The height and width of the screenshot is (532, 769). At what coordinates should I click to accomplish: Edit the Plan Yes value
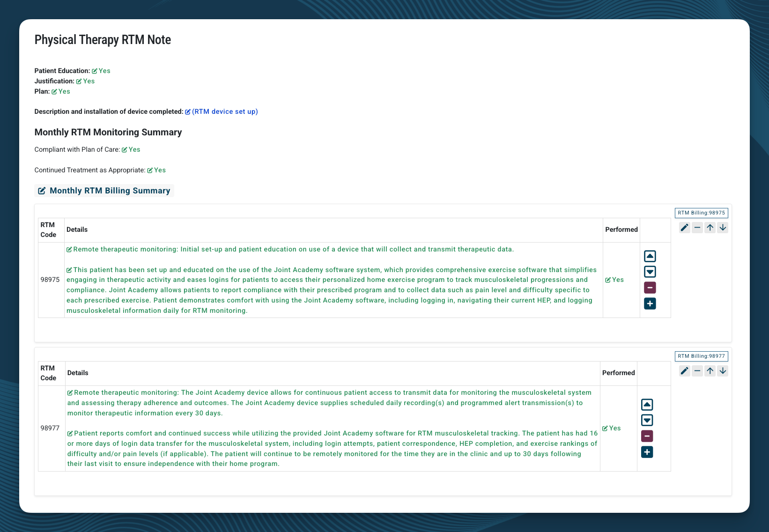61,91
